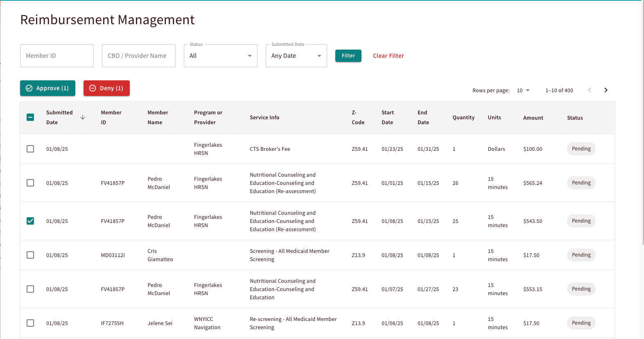Expand the Submitted Date Any Date dropdown

296,56
